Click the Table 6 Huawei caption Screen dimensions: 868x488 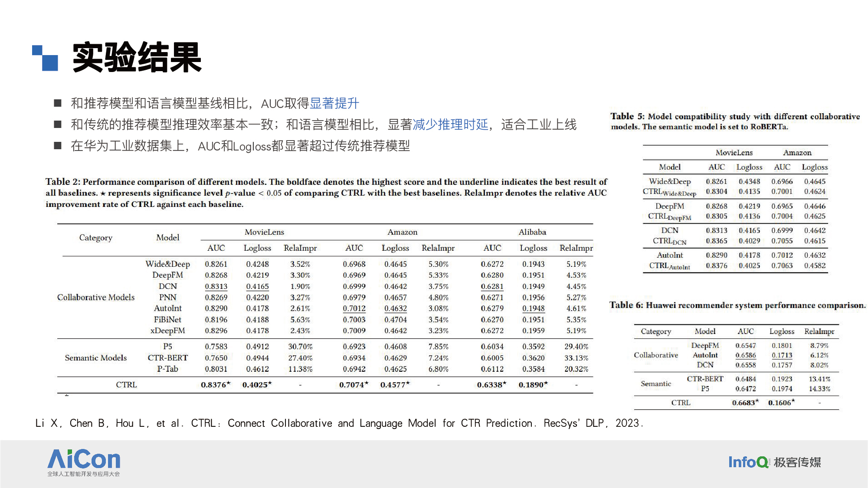[x=737, y=305]
